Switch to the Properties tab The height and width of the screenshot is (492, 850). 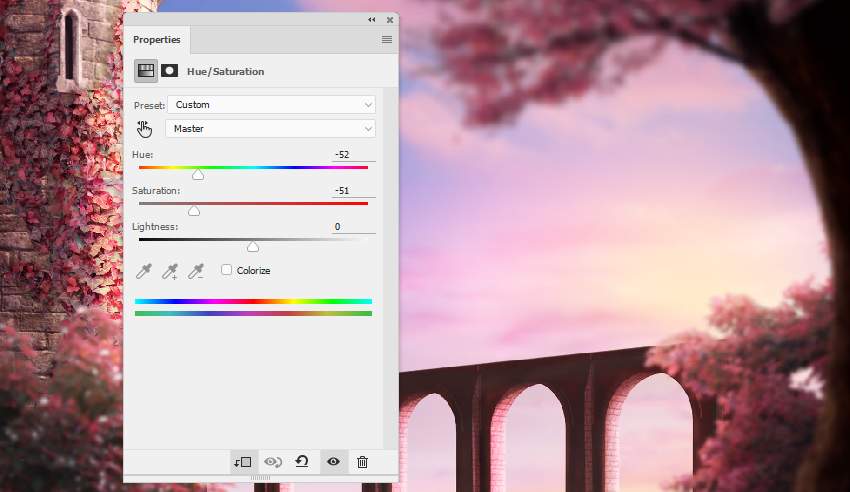157,40
